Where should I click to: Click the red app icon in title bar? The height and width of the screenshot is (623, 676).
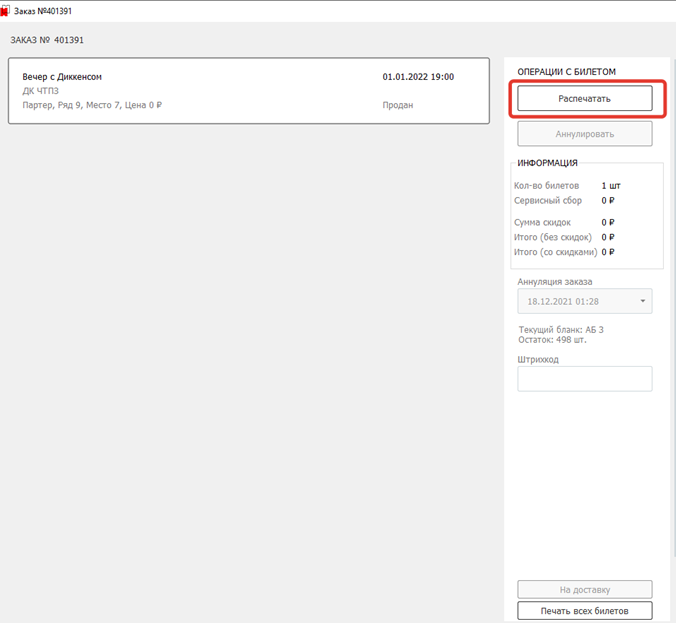pos(5,11)
